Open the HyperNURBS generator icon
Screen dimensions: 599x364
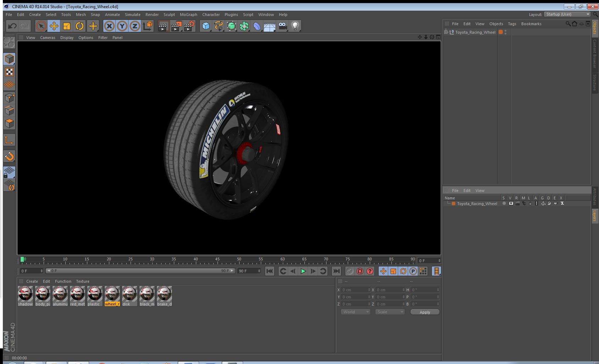coord(231,26)
